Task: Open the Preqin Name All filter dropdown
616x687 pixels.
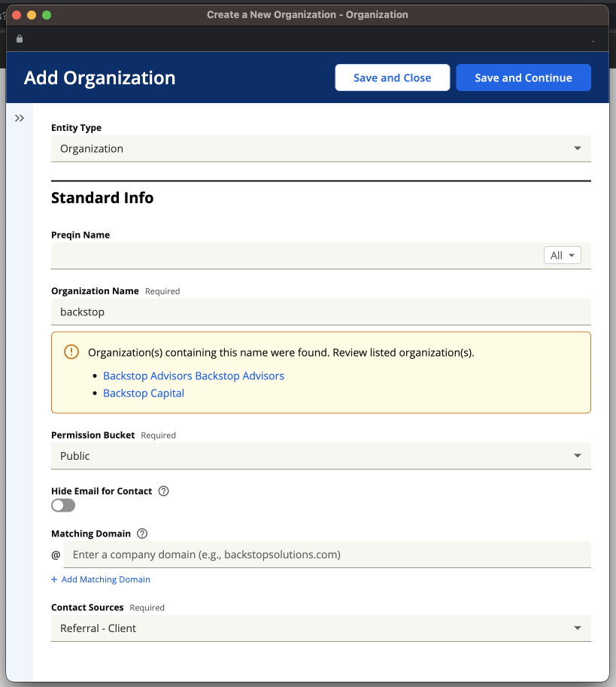Action: click(562, 255)
